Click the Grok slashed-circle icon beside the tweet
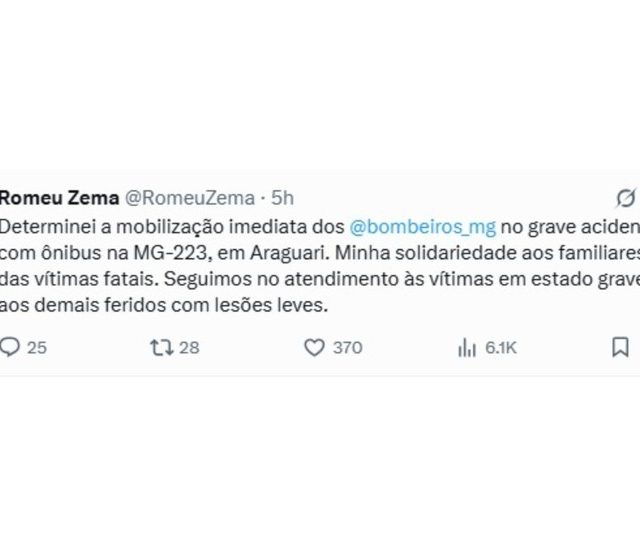 (x=626, y=198)
